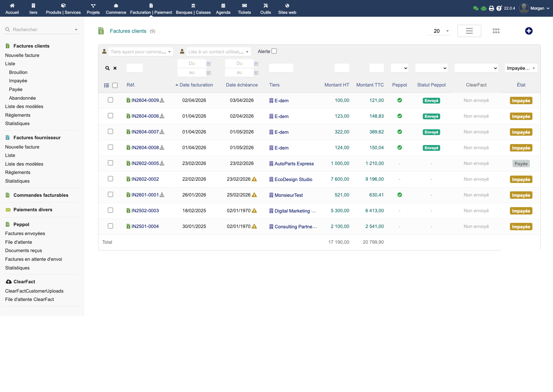Click the plus icon to add invoice
553x392 pixels.
tap(529, 31)
